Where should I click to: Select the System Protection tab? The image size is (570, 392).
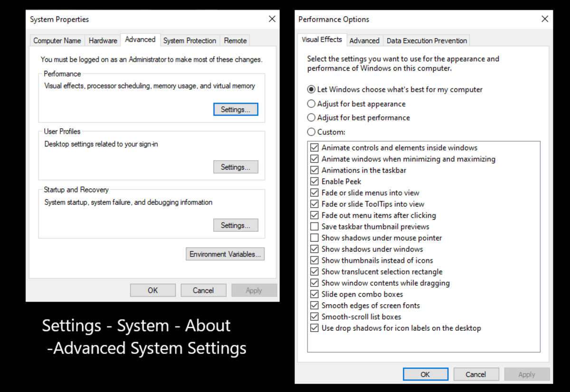(190, 40)
